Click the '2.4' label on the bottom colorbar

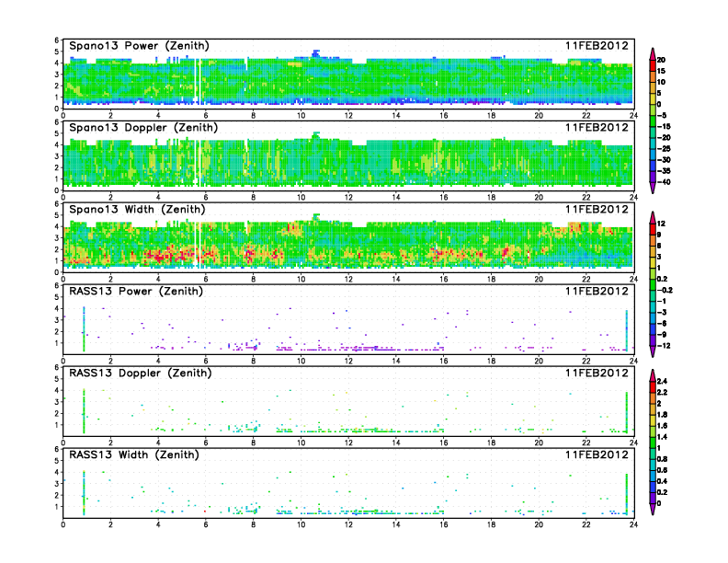(x=662, y=381)
